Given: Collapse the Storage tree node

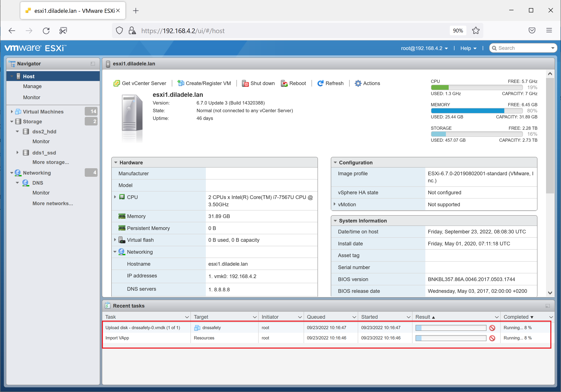Looking at the screenshot, I should 12,122.
